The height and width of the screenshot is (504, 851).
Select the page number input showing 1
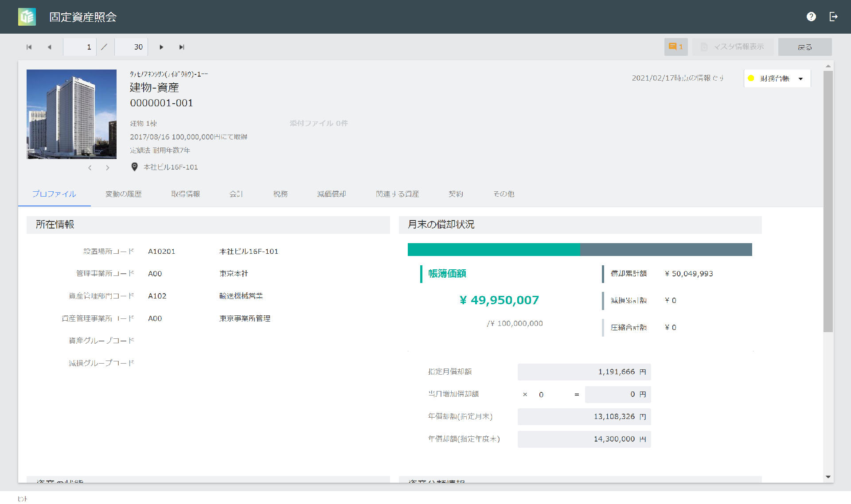pos(80,47)
